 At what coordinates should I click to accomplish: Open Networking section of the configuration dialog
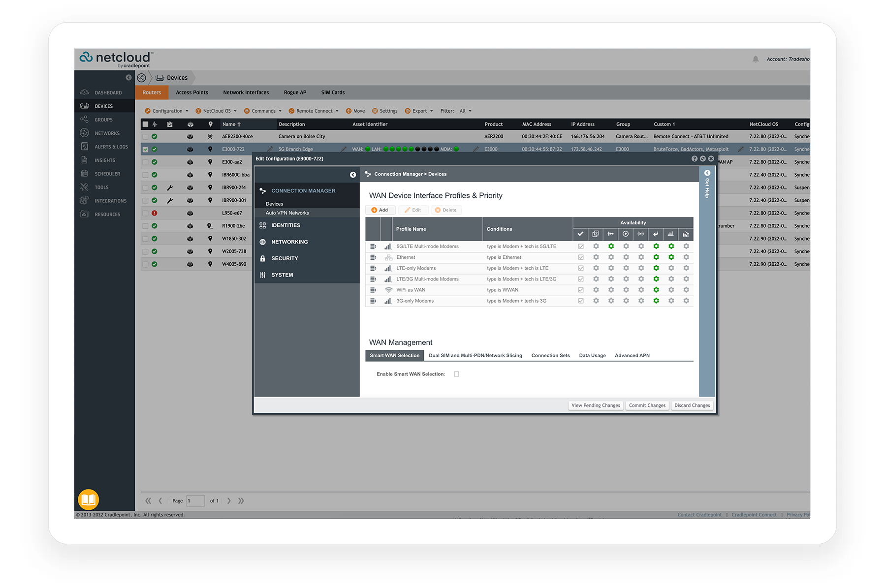coord(289,242)
